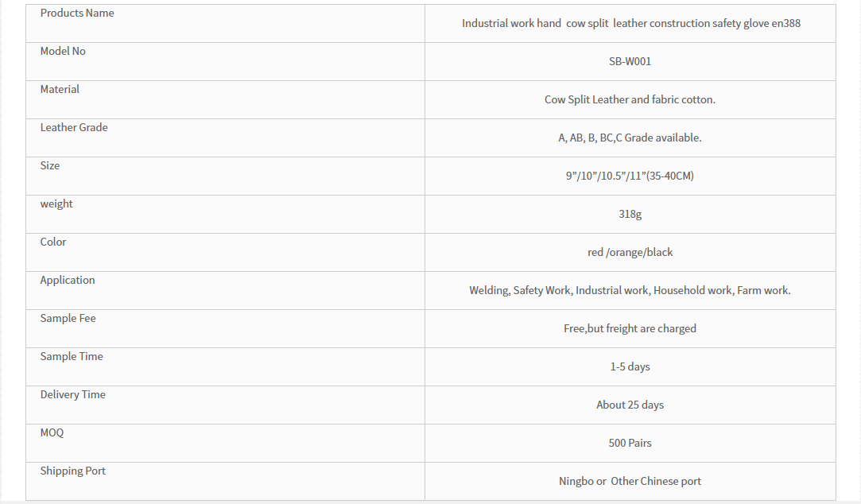The height and width of the screenshot is (504, 861).
Task: Click the 318g weight value
Action: coord(630,214)
